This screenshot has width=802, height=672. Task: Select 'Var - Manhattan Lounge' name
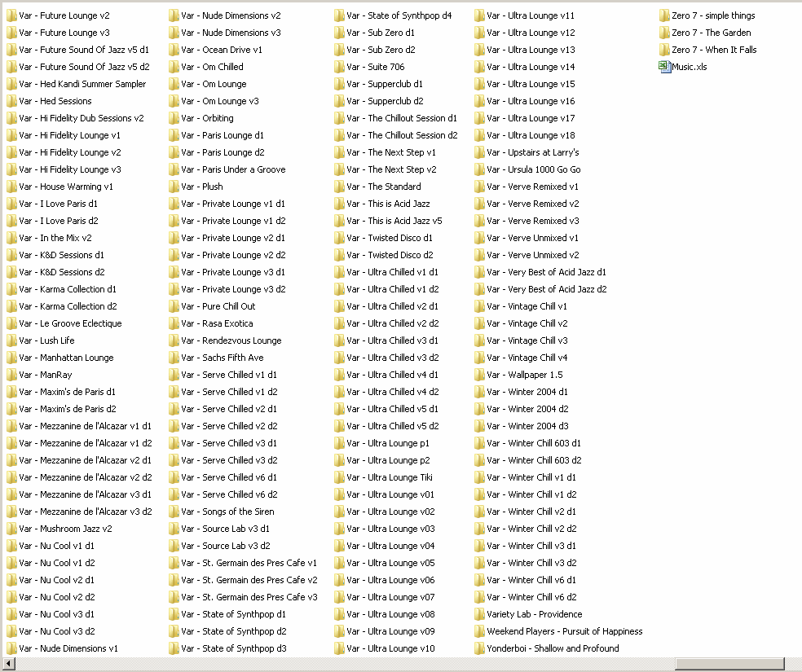coord(67,358)
